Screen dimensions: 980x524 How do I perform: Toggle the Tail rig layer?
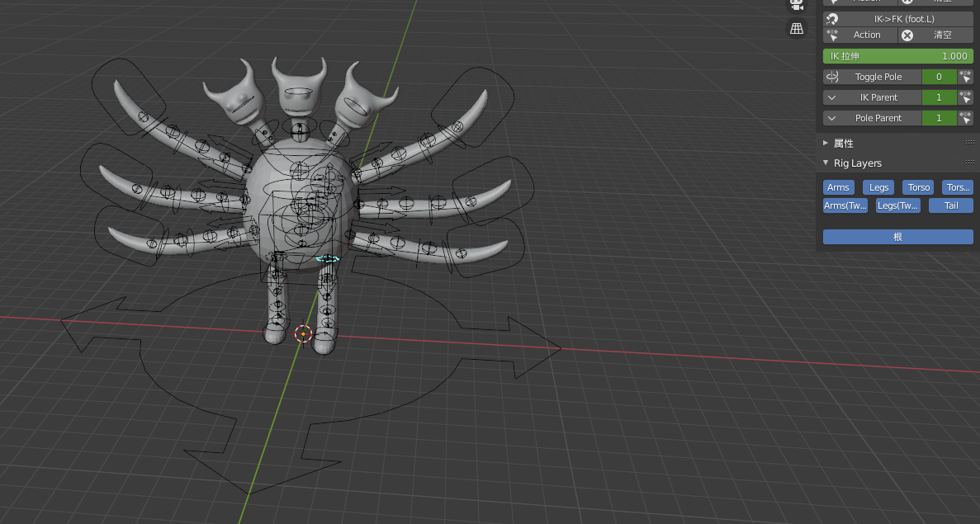950,205
